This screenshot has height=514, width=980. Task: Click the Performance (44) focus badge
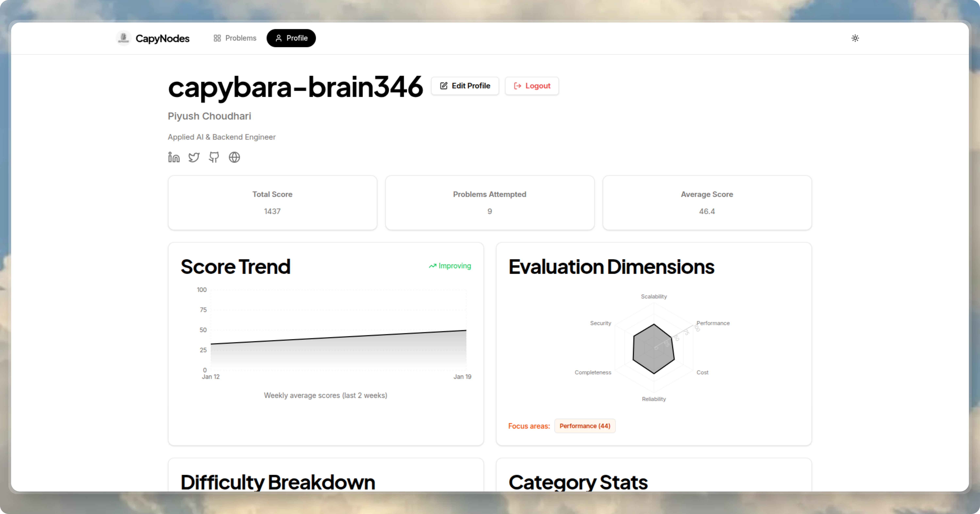point(585,426)
